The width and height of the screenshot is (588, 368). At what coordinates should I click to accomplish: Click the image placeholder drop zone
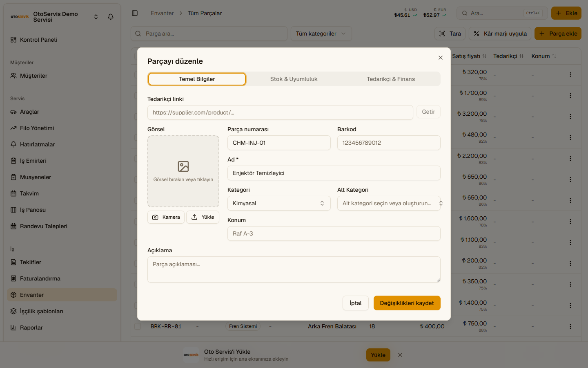[x=183, y=171]
